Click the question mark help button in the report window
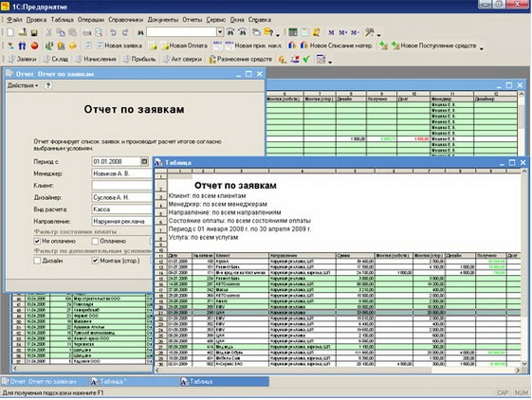532x400 pixels. point(47,85)
